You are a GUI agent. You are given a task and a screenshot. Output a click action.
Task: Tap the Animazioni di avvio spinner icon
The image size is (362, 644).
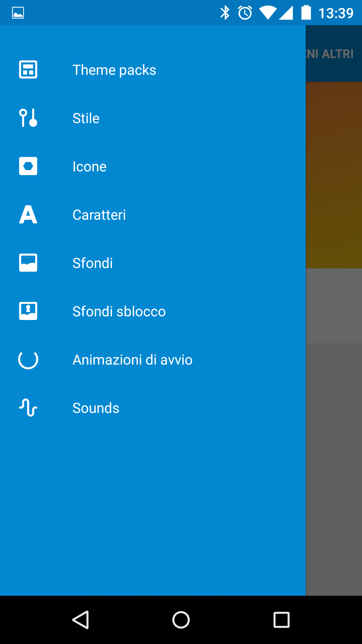point(28,360)
